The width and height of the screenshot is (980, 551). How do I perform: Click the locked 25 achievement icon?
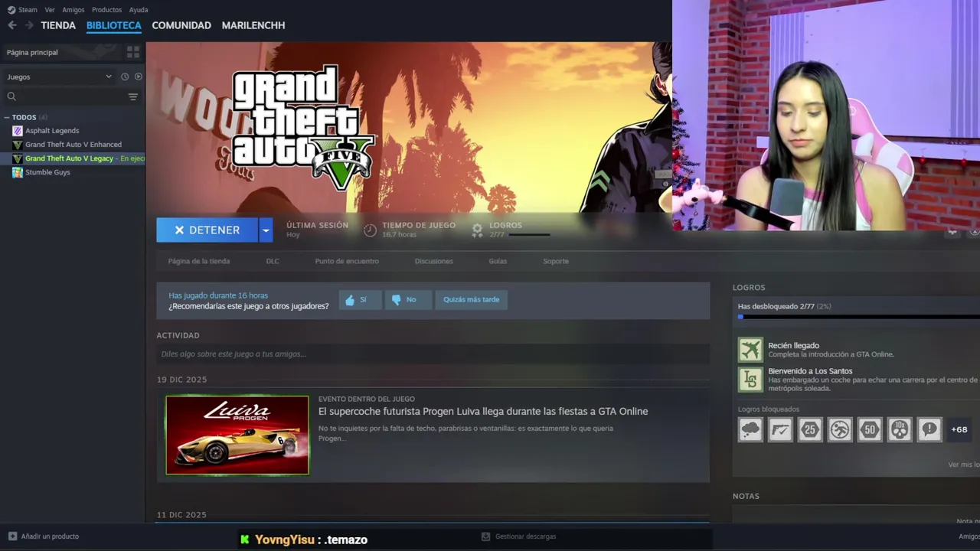pyautogui.click(x=810, y=429)
